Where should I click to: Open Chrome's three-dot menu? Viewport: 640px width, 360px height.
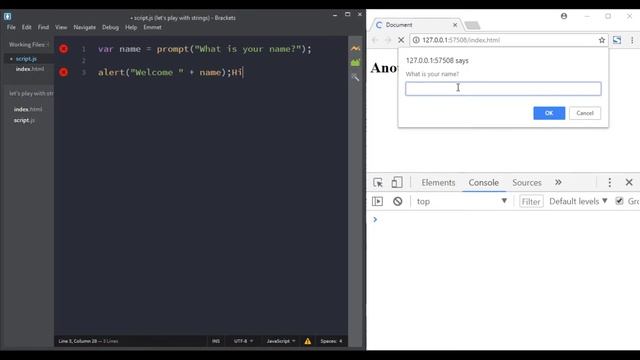coord(632,40)
